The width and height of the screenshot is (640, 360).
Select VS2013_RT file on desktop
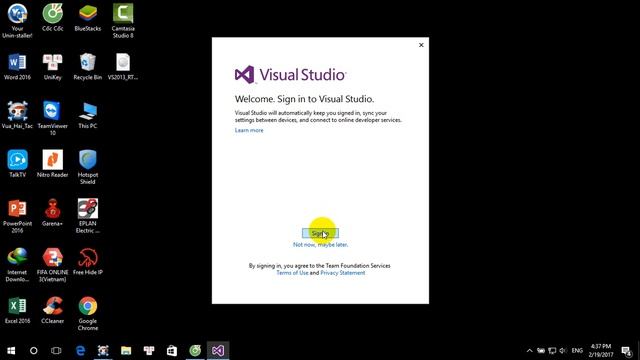123,66
